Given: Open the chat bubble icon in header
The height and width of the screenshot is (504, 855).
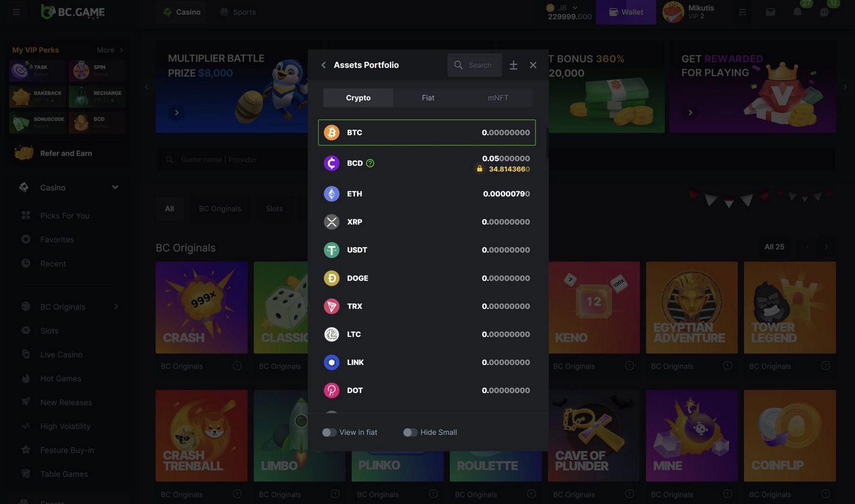Looking at the screenshot, I should pyautogui.click(x=825, y=12).
